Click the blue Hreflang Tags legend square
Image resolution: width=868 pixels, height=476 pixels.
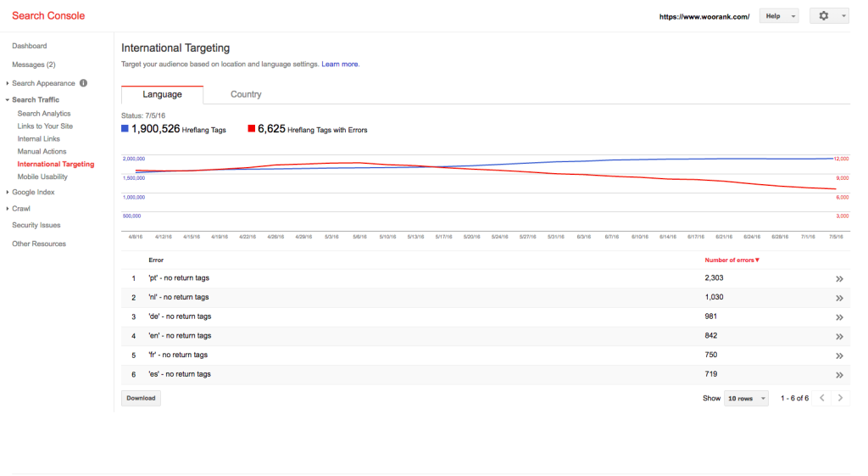pos(125,129)
